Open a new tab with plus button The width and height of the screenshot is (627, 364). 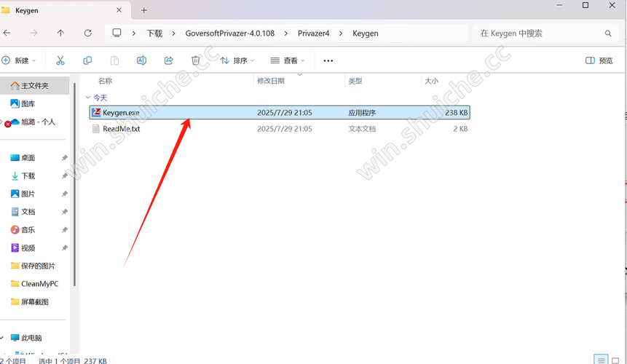tap(144, 10)
